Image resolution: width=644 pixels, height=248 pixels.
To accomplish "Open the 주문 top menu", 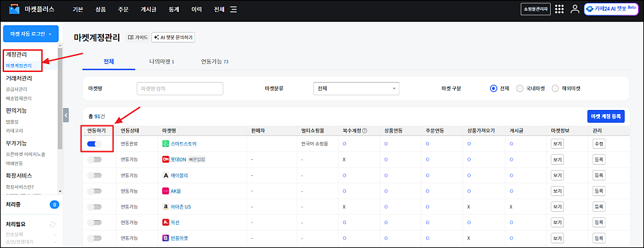I will (123, 9).
